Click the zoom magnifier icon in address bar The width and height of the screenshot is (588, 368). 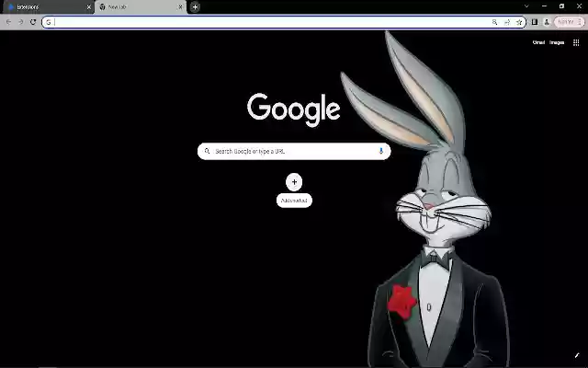494,22
